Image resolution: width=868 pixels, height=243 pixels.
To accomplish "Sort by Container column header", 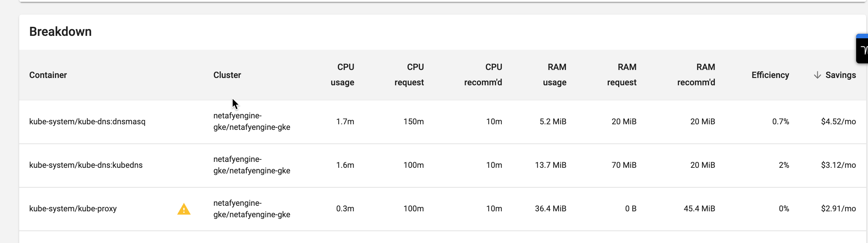I will [x=48, y=75].
